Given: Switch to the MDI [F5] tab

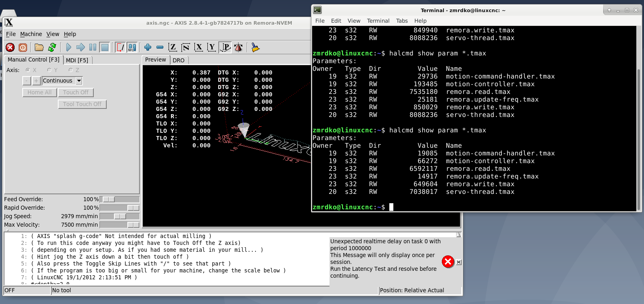Looking at the screenshot, I should tap(77, 60).
